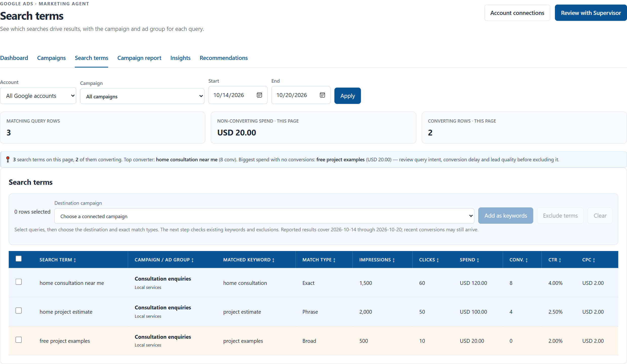Image resolution: width=627 pixels, height=364 pixels.
Task: Click matched keyword 'project estimate'
Action: click(242, 312)
